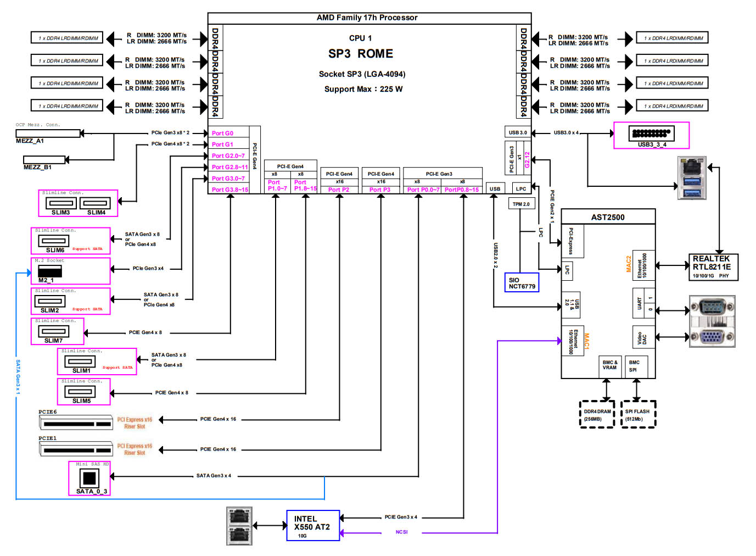
Task: Select the SLIM3 slimline connector symbol
Action: coord(61,204)
